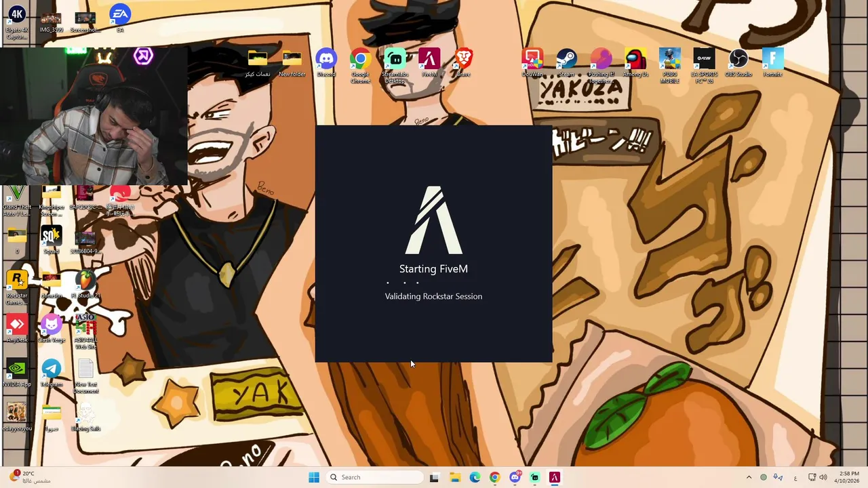Open the Screenshot image file on desktop

pyautogui.click(x=85, y=22)
